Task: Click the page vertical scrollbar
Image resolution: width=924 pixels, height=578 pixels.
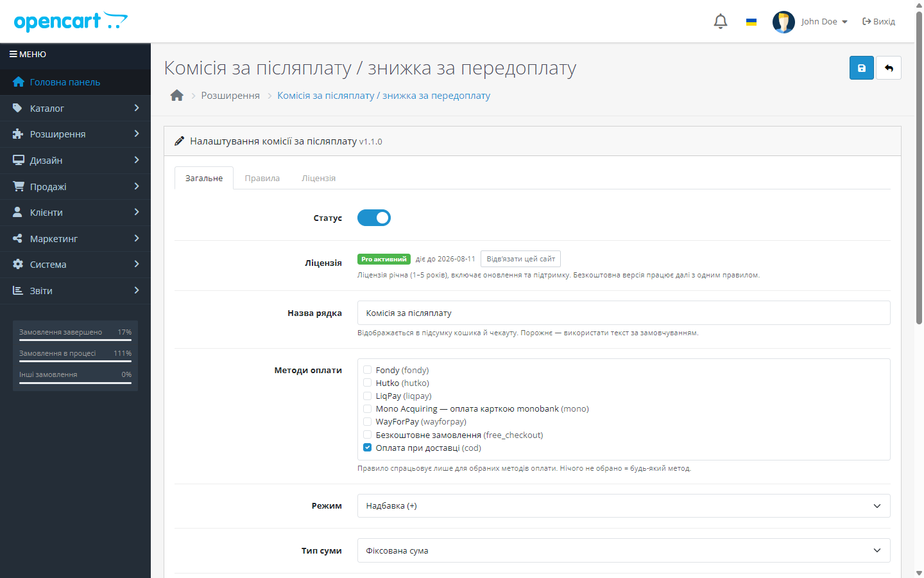Action: (919, 167)
